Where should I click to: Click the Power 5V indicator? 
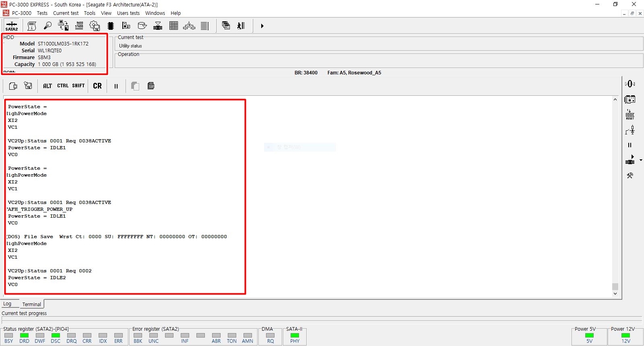tap(589, 335)
